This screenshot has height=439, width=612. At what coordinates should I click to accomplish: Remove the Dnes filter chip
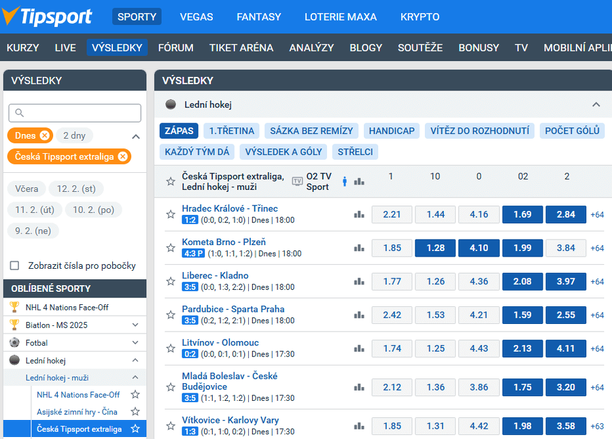coord(45,135)
